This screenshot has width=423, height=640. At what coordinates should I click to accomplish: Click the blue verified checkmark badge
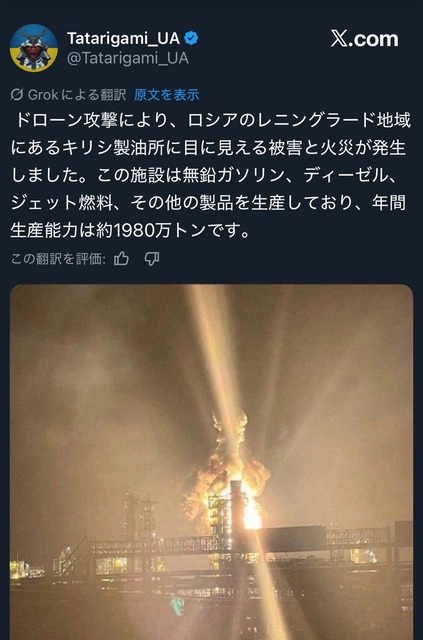tap(191, 38)
